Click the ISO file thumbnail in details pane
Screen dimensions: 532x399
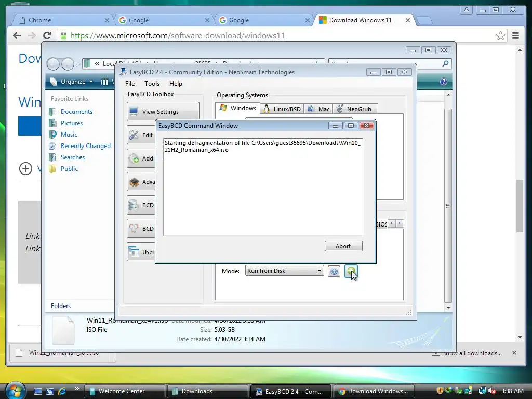(x=63, y=330)
